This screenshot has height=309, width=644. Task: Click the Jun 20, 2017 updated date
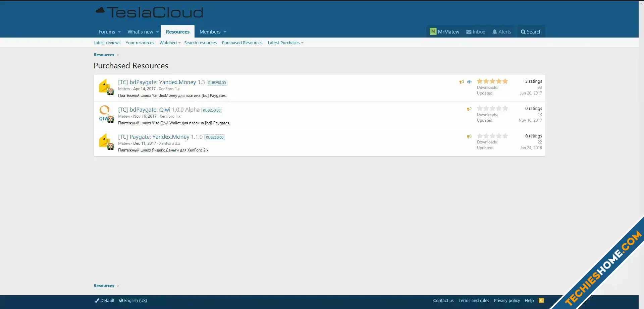(x=531, y=93)
